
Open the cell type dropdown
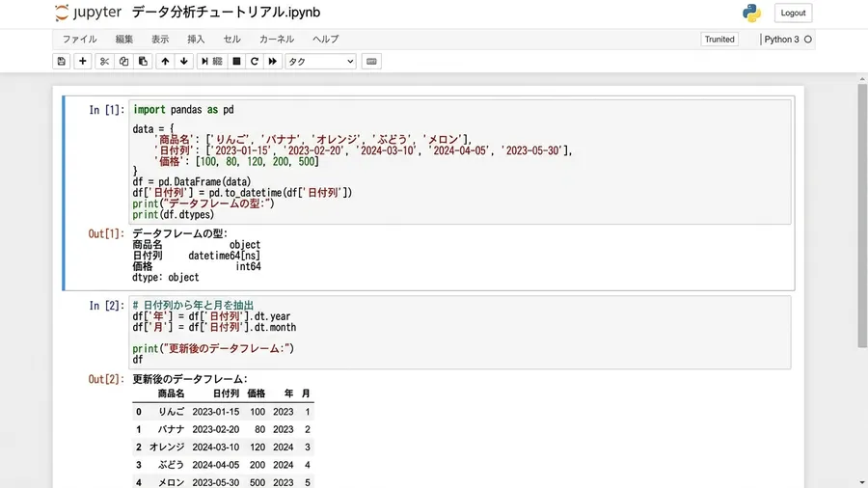pos(320,62)
